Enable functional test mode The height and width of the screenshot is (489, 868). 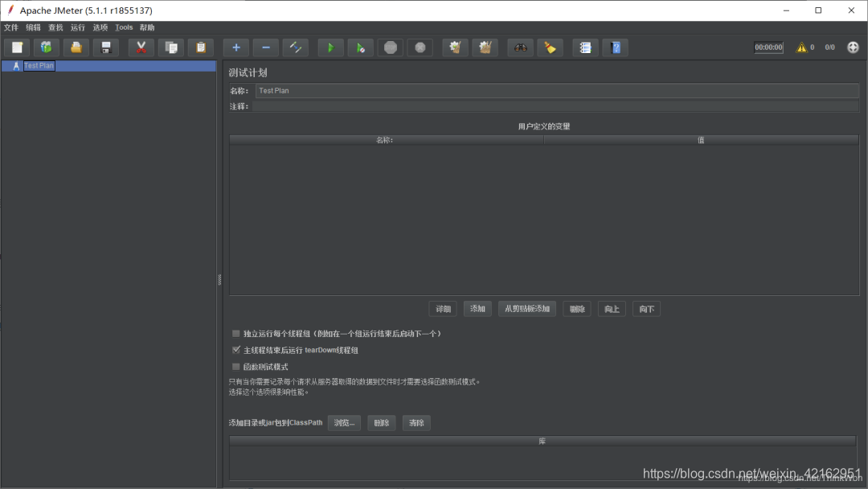click(236, 366)
